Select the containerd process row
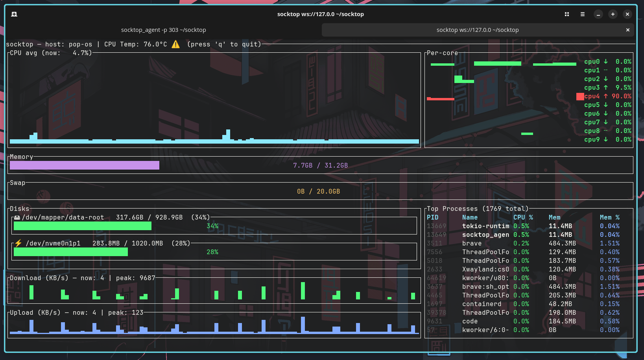The height and width of the screenshot is (360, 644). [482, 304]
